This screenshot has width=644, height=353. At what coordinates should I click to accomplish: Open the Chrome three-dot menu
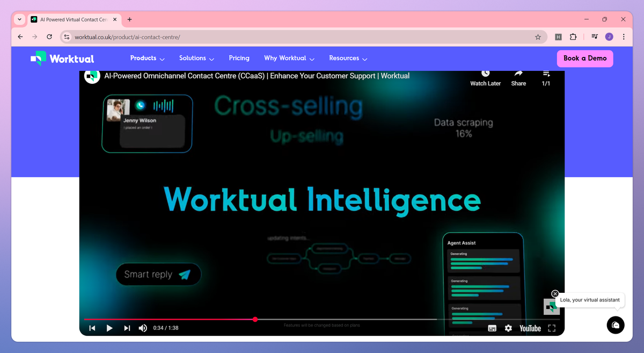624,37
